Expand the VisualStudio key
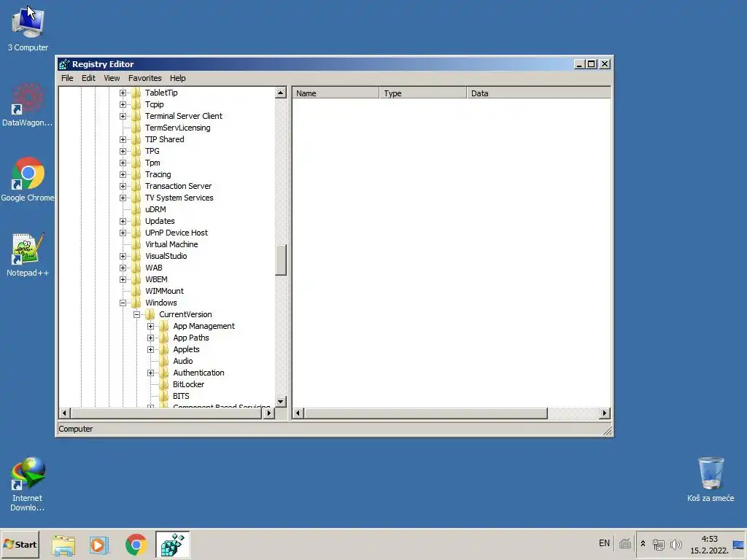747x560 pixels. pyautogui.click(x=123, y=256)
